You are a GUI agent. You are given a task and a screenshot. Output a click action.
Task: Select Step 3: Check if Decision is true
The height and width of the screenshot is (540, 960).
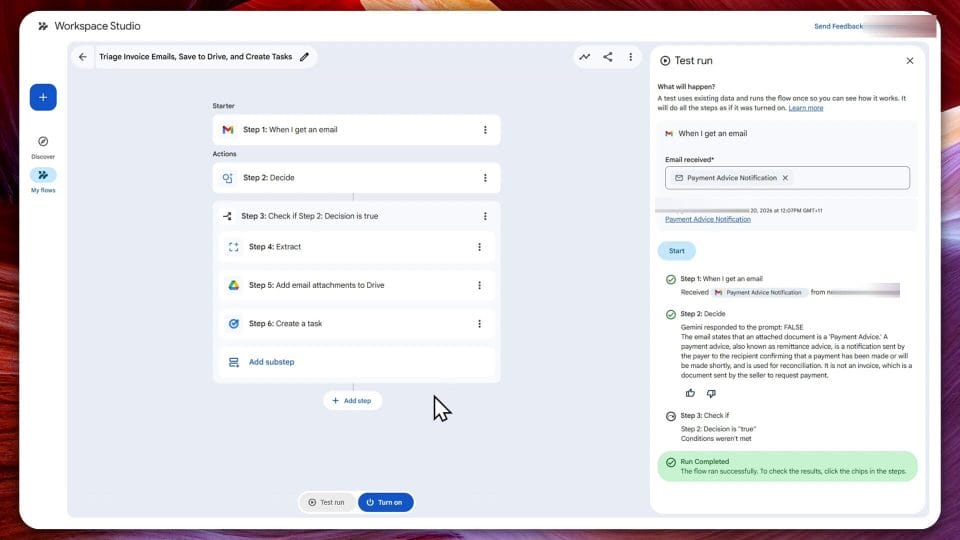click(x=356, y=216)
